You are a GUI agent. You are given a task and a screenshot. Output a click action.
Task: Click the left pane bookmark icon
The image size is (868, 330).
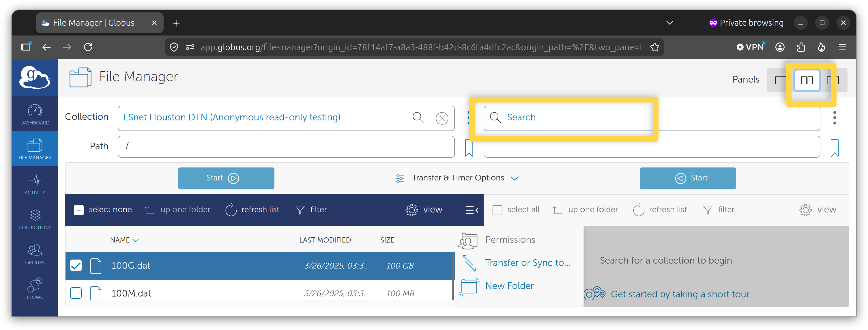469,148
